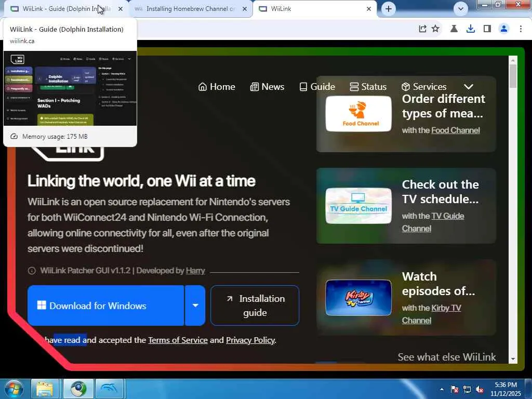Open Chrome's three-dot menu
This screenshot has height=399, width=532.
click(x=521, y=29)
